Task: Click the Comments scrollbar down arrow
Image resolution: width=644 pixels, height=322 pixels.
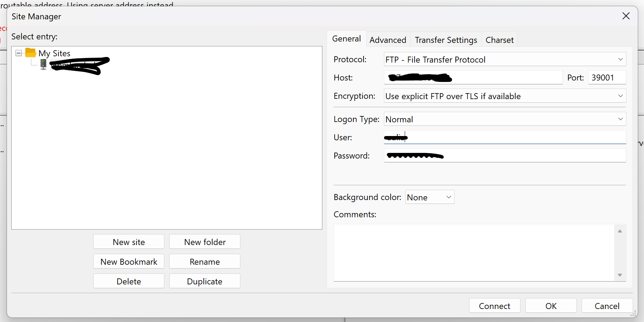Action: click(x=620, y=275)
